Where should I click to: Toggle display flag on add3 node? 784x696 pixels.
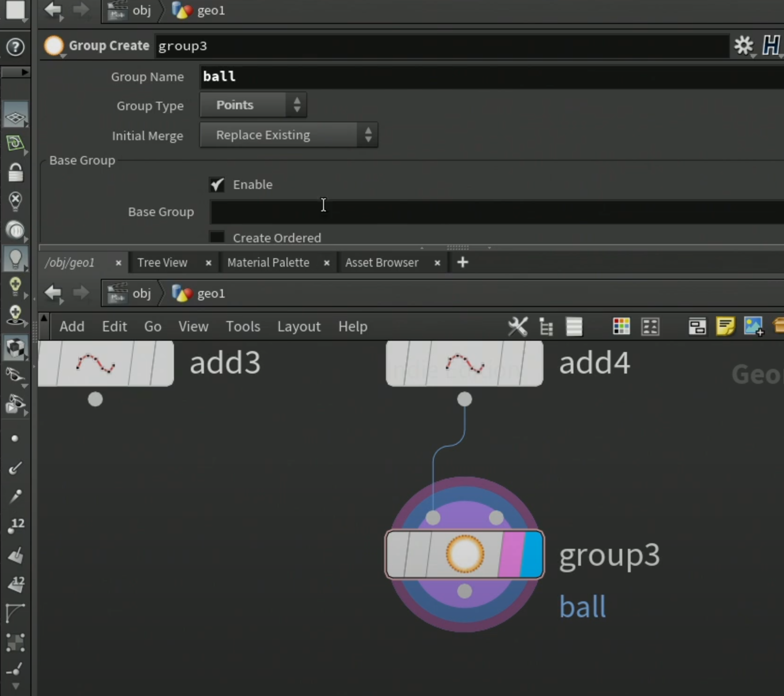tap(162, 364)
